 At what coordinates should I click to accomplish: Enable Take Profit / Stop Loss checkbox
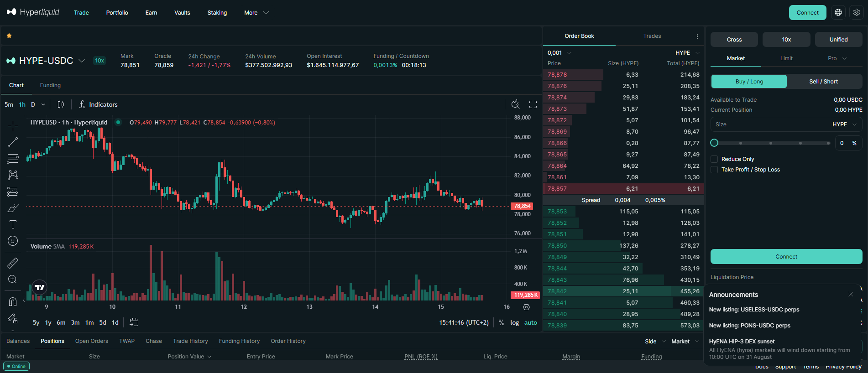(714, 170)
